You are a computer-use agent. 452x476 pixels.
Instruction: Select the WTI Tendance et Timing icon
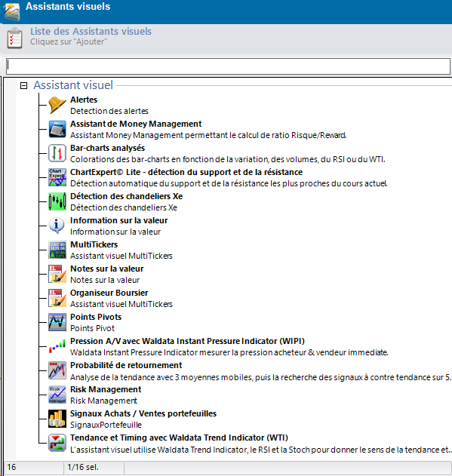point(57,443)
